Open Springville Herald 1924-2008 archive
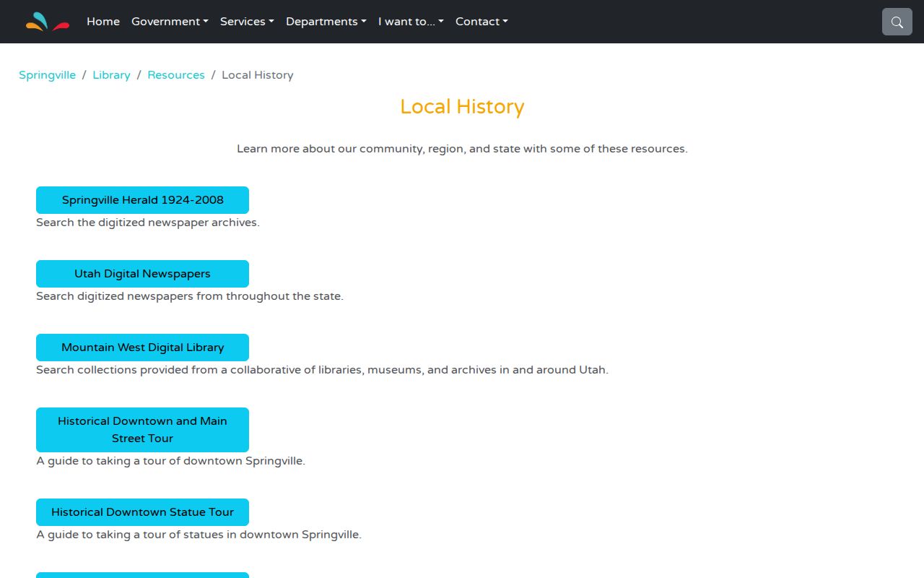The image size is (924, 578). [142, 200]
